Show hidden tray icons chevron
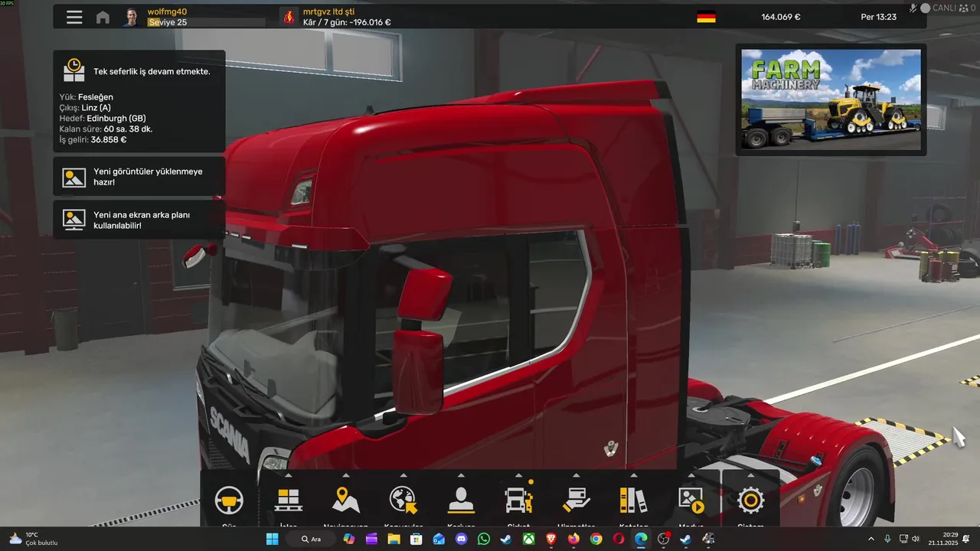Viewport: 980px width, 551px height. [871, 539]
